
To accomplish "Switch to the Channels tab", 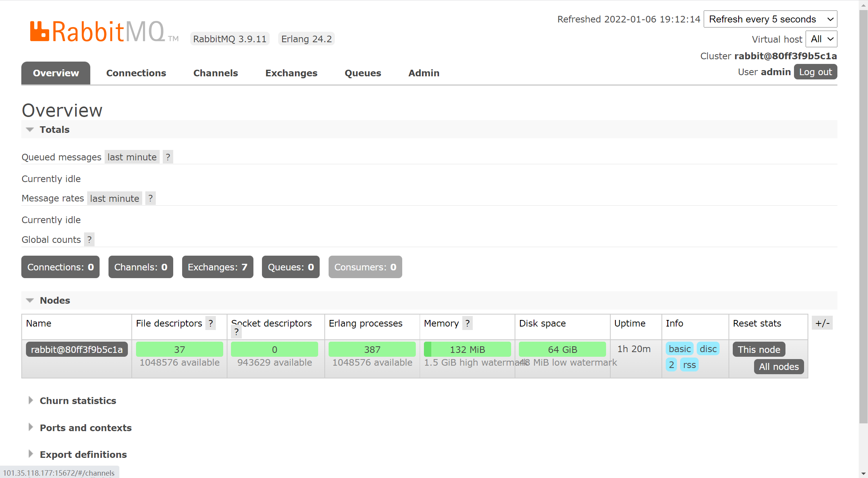I will [x=215, y=73].
